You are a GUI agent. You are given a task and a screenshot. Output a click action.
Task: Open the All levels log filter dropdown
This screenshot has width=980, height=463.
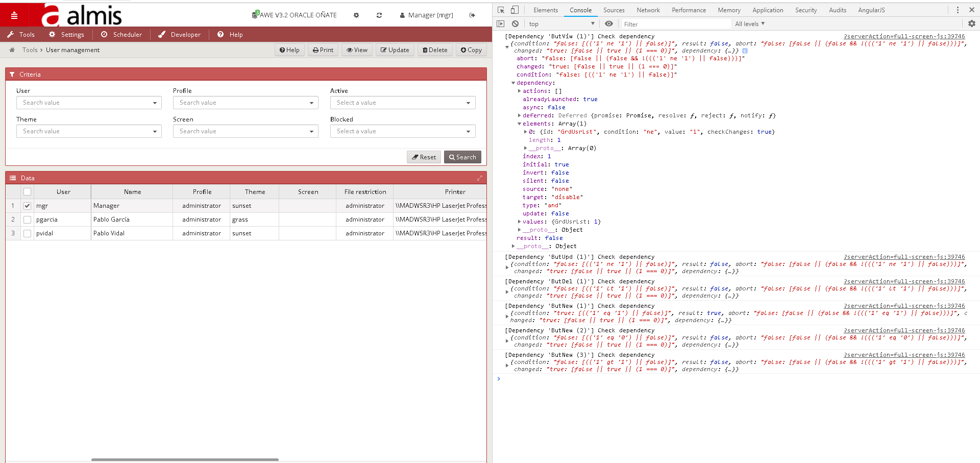point(749,24)
